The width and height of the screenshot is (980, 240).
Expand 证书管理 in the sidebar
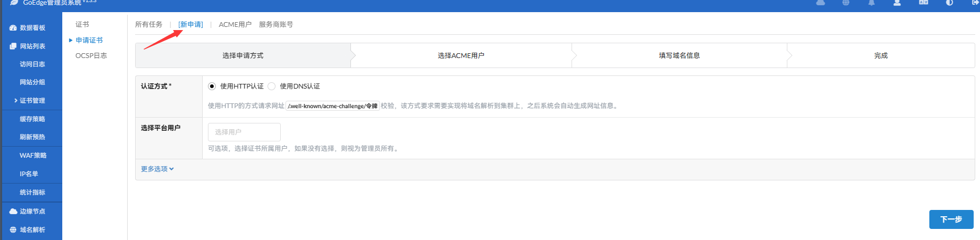(32, 101)
